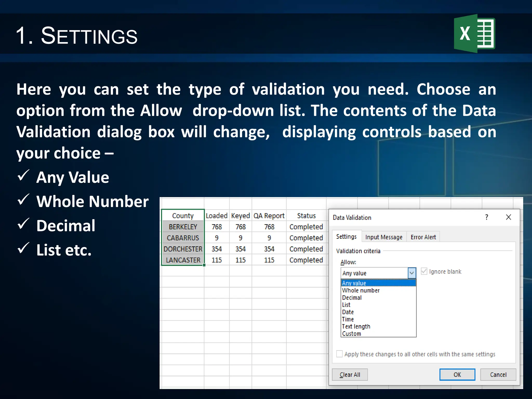
Task: Choose Decimal from the Allow list
Action: click(378, 297)
